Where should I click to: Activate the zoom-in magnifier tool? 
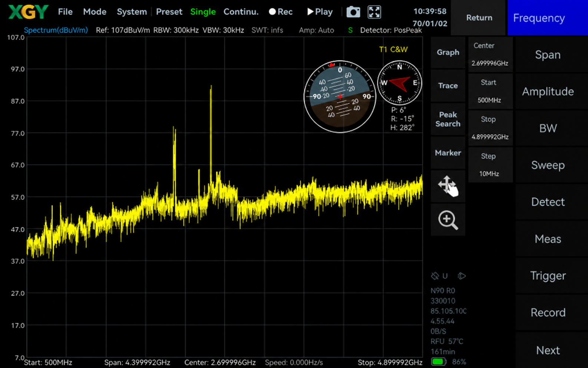[448, 220]
